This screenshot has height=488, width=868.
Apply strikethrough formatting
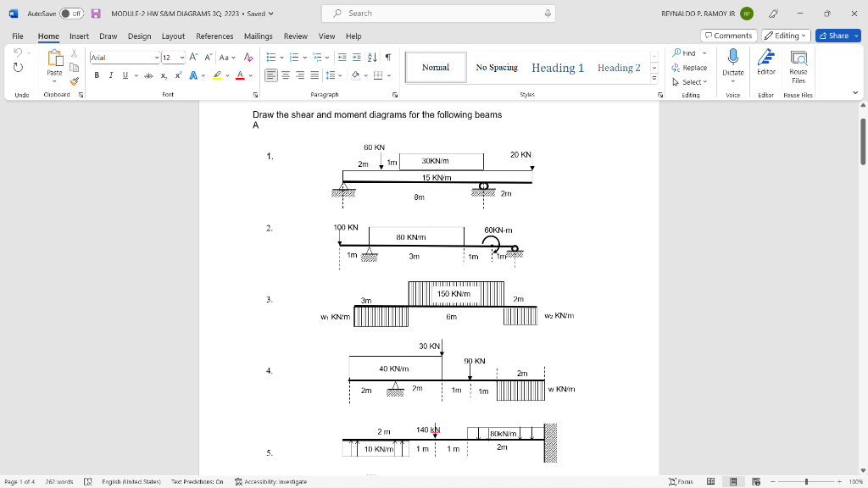point(149,75)
